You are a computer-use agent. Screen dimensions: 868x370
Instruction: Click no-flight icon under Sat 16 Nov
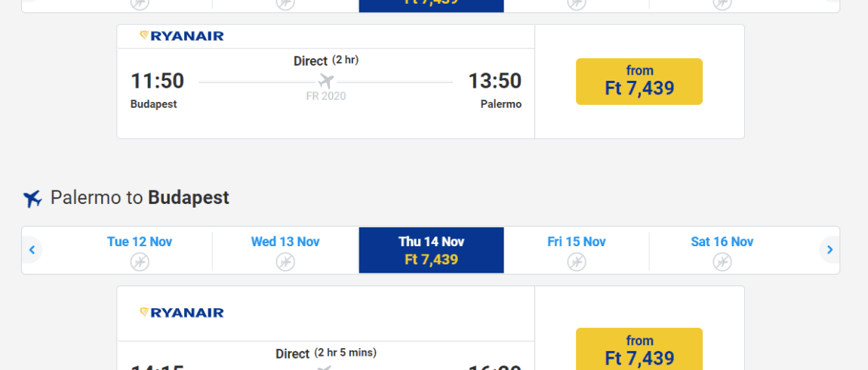click(x=722, y=261)
